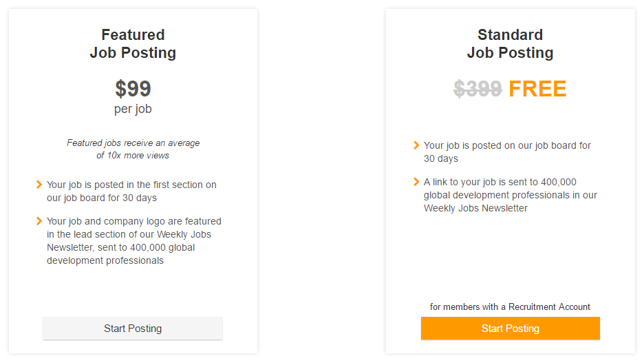Click the orange chevron beside "company logo are featured"
Screen dimensions: 644x363
(39, 221)
